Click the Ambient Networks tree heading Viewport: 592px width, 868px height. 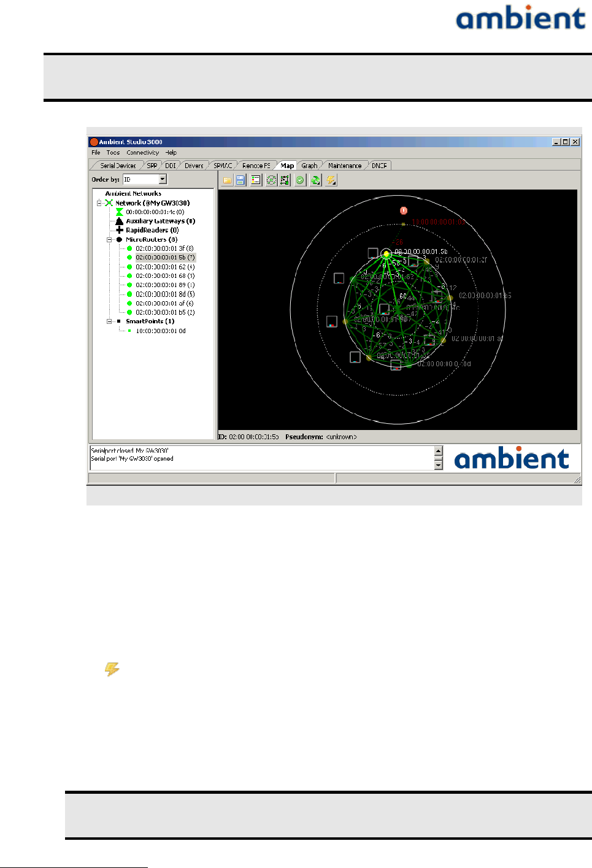pyautogui.click(x=133, y=194)
